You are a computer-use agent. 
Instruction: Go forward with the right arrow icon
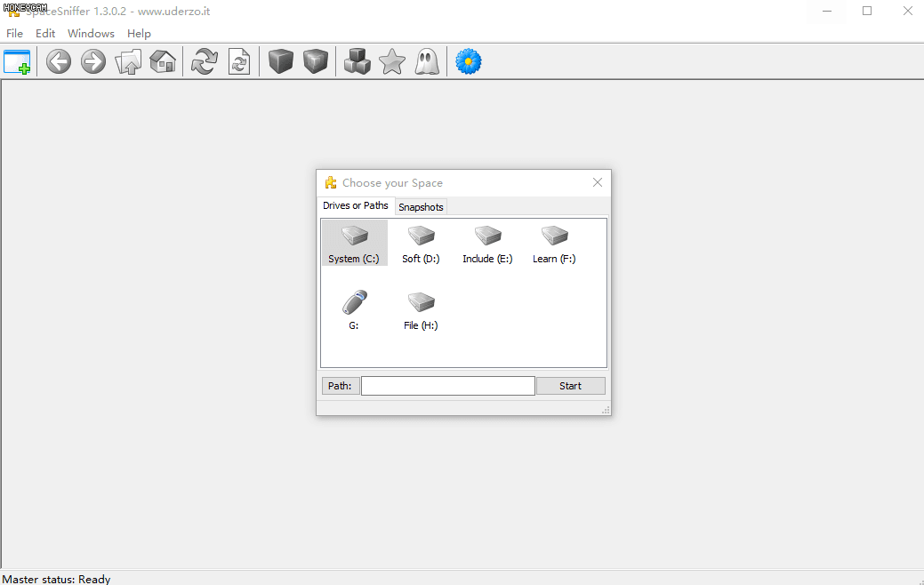(x=93, y=62)
